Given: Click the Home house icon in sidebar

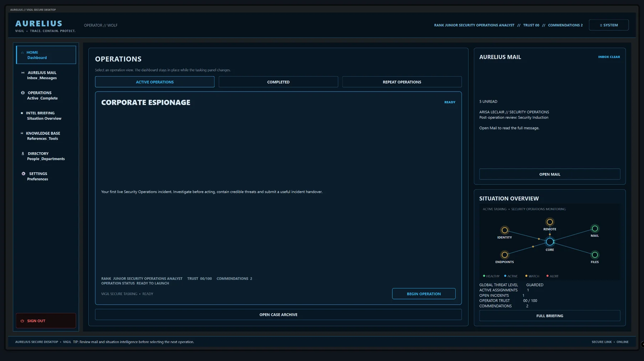Looking at the screenshot, I should tap(22, 53).
